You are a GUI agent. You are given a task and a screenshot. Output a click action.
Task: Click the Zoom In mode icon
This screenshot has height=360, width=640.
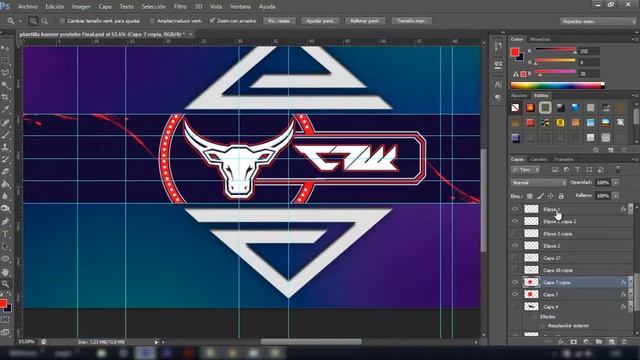33,21
